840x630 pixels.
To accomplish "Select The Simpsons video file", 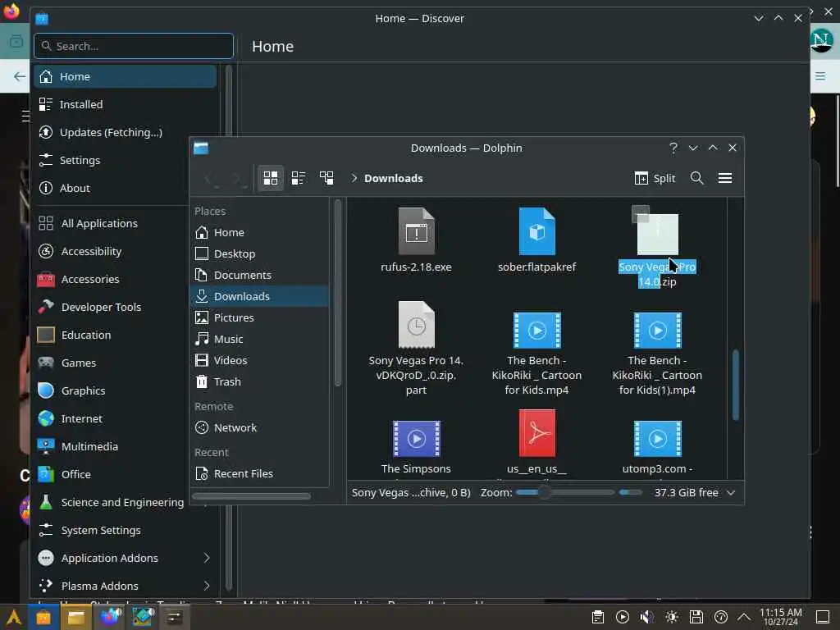I will (x=416, y=447).
